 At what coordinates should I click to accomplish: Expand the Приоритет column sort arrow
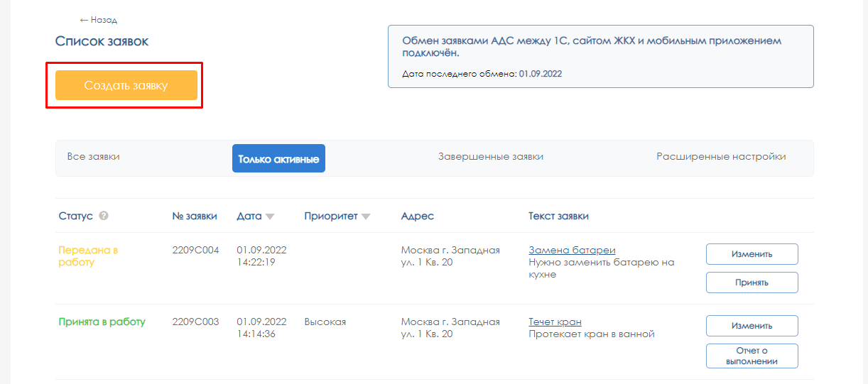click(366, 217)
